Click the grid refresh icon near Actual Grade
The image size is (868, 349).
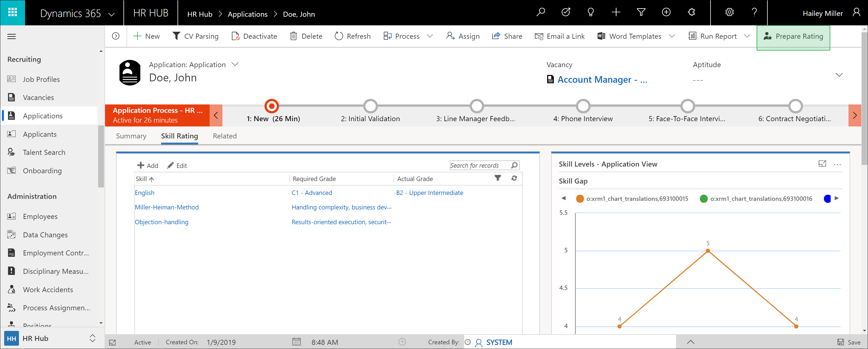514,178
